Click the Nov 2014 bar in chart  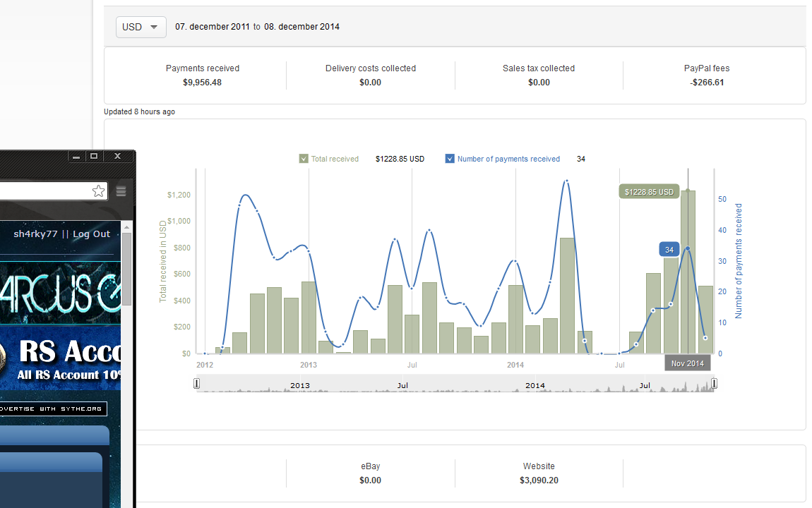688,272
